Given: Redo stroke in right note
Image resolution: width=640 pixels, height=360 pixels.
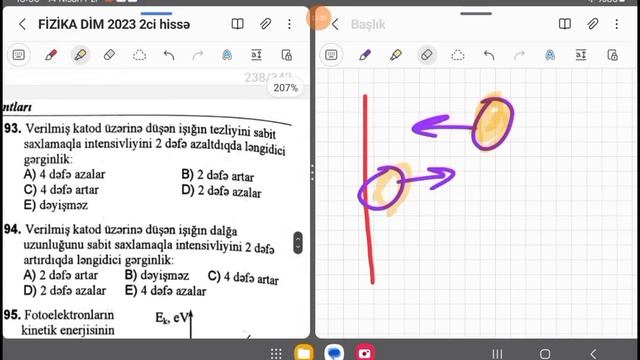Looking at the screenshot, I should click(519, 55).
